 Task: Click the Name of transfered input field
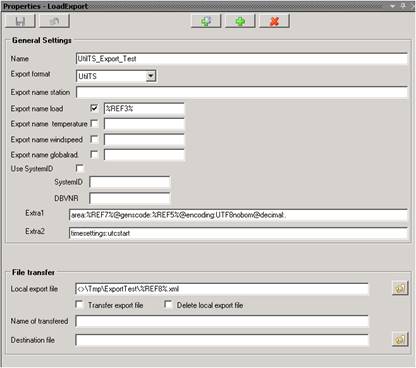pos(222,321)
